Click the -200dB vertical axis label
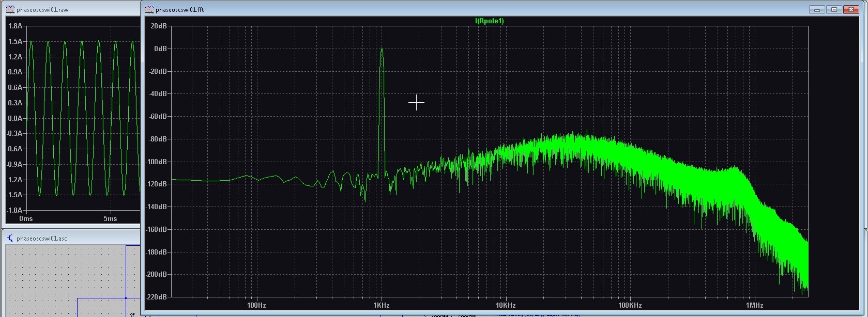This screenshot has height=317, width=868. [157, 275]
